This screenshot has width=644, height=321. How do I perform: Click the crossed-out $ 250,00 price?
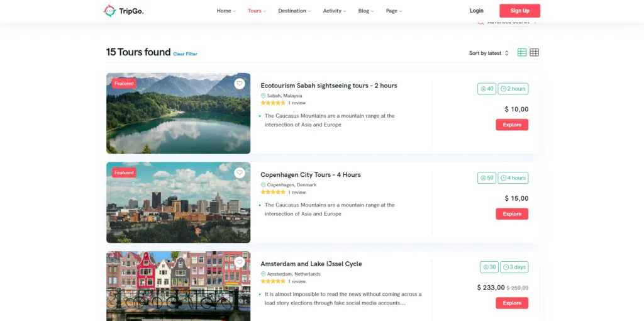pyautogui.click(x=518, y=288)
